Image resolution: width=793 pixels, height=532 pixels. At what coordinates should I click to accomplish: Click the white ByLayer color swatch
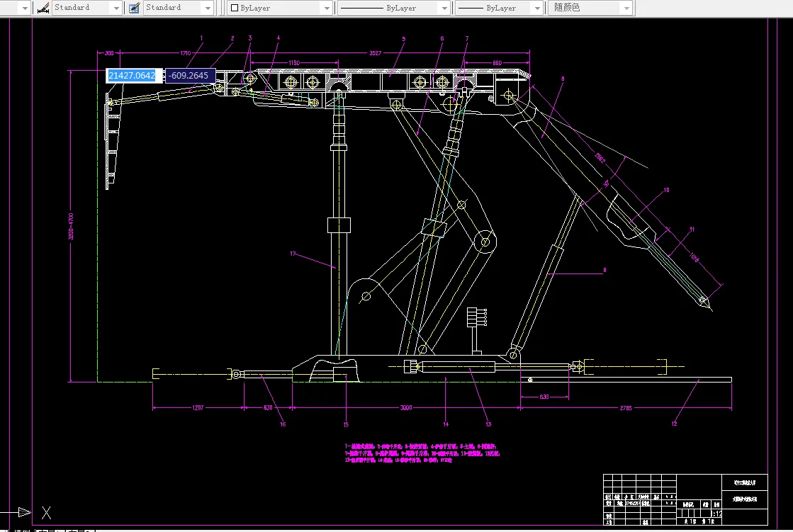coord(234,8)
